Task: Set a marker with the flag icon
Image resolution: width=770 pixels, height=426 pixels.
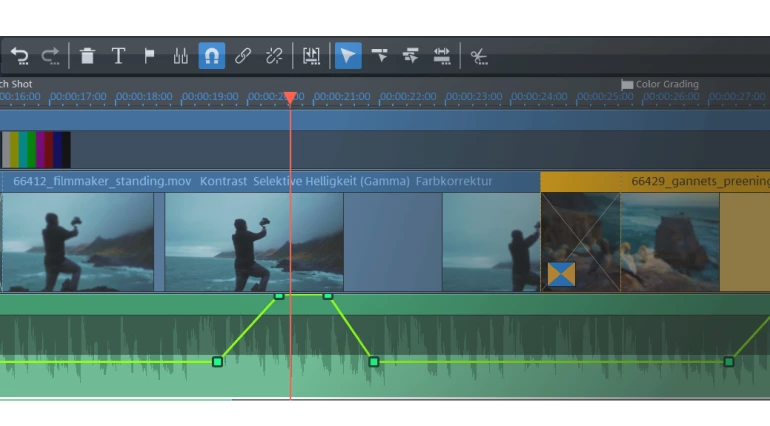Action: click(149, 56)
